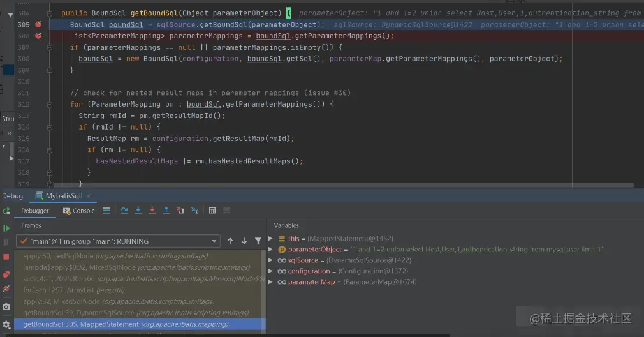This screenshot has width=644, height=337.
Task: Click the Pause Program icon
Action: pyautogui.click(x=6, y=243)
